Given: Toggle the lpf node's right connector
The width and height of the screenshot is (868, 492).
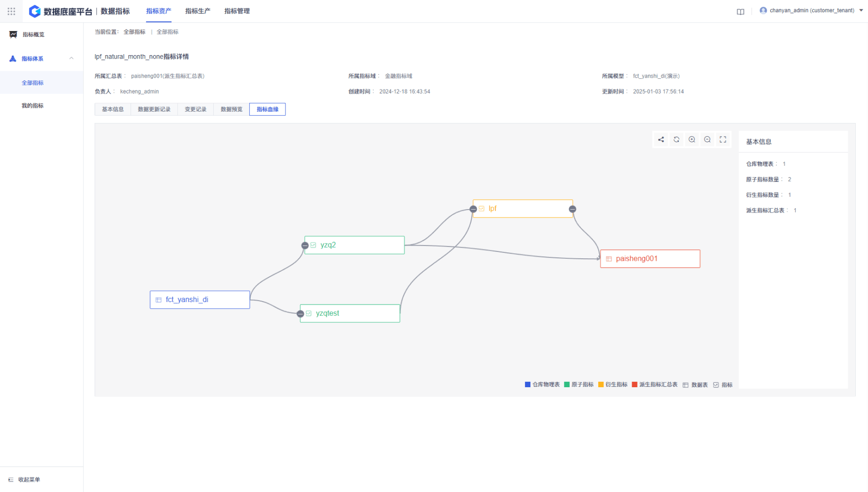Looking at the screenshot, I should point(572,209).
